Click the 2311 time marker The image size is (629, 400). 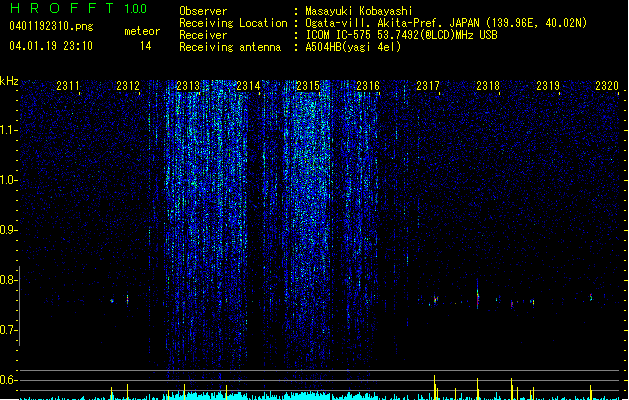coord(68,86)
